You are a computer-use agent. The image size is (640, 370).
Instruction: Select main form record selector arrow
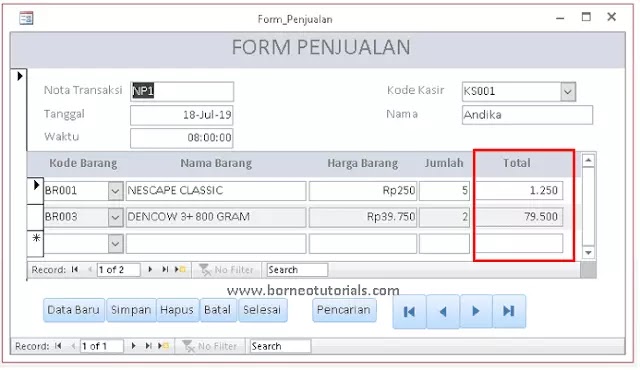(19, 76)
